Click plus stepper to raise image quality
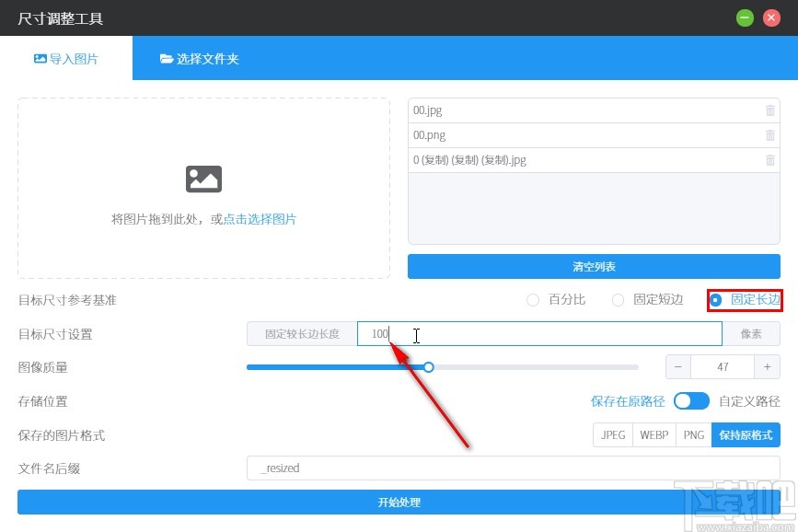 point(767,366)
